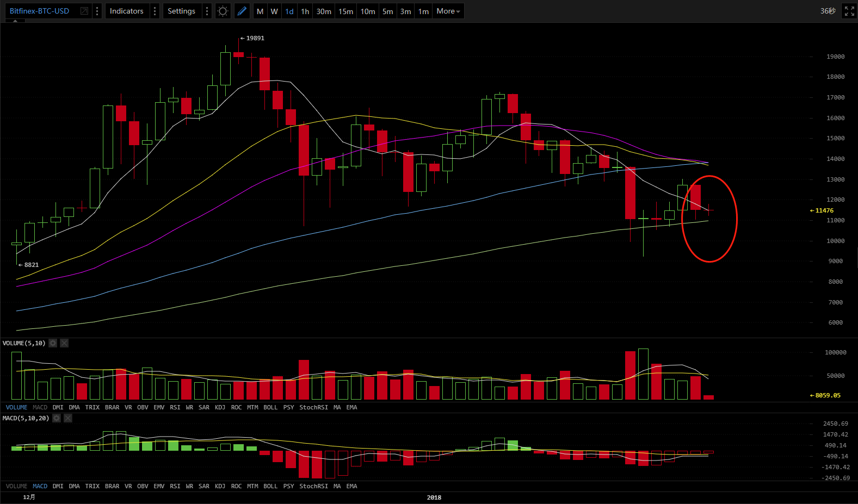Switch chart to the 1h timeframe
The image size is (858, 504).
coord(305,11)
